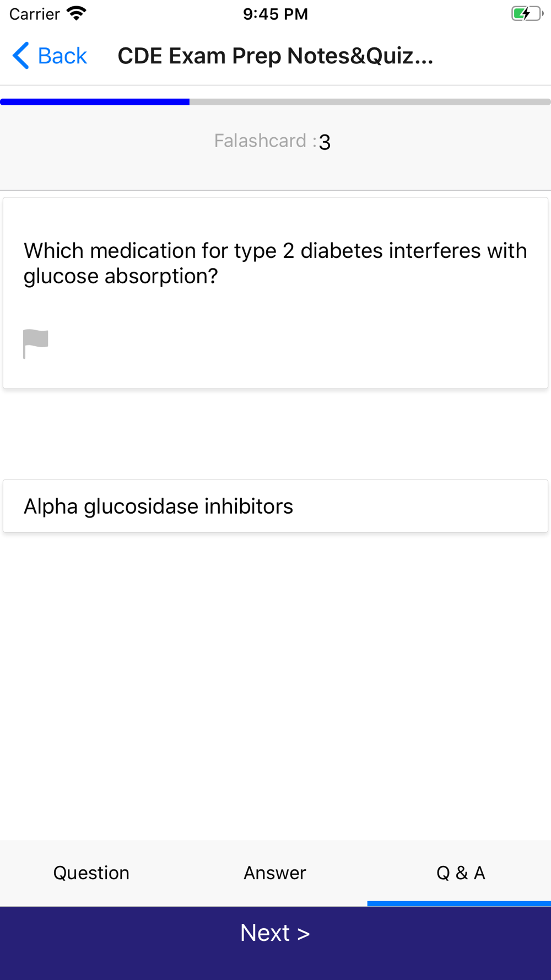Tap the Alpha glucosidase inhibitors answer card
This screenshot has height=980, width=551.
click(275, 506)
